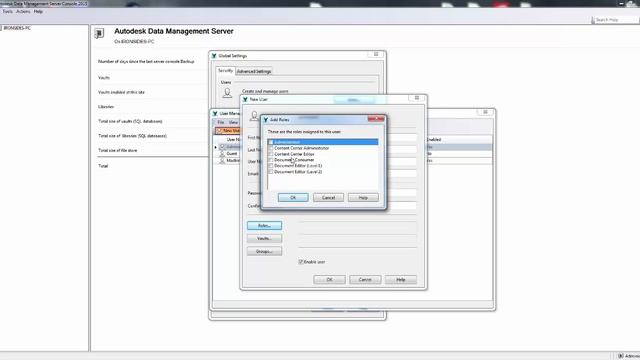Image resolution: width=640 pixels, height=360 pixels.
Task: Close the New User dialog
Action: pyautogui.click(x=417, y=98)
